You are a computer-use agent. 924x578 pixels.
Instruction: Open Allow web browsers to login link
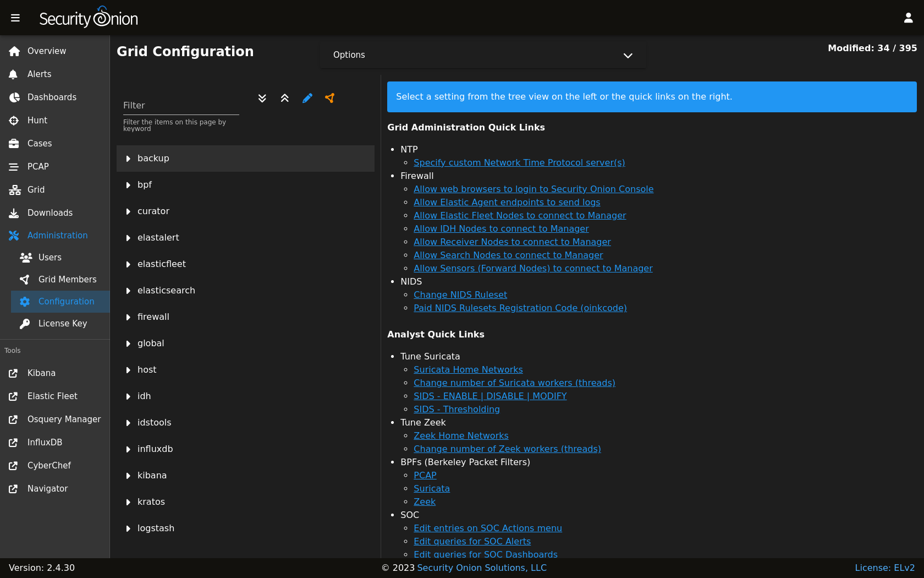click(533, 189)
